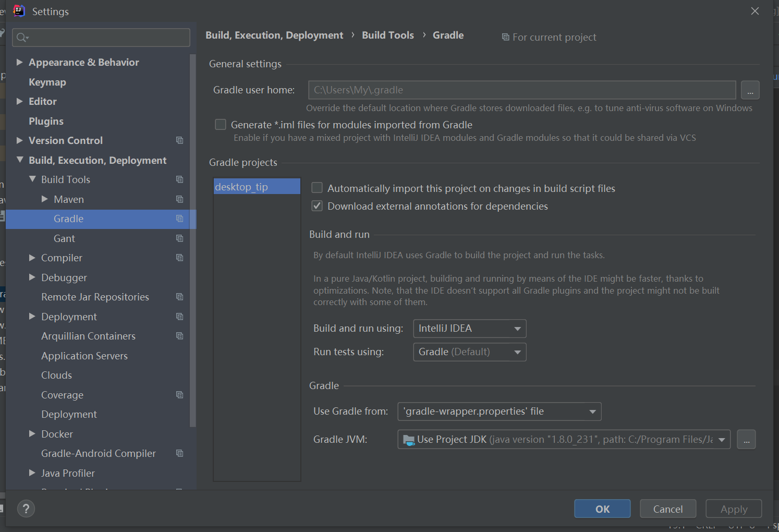Open the Gradle JVM browse '...' button

(x=746, y=439)
